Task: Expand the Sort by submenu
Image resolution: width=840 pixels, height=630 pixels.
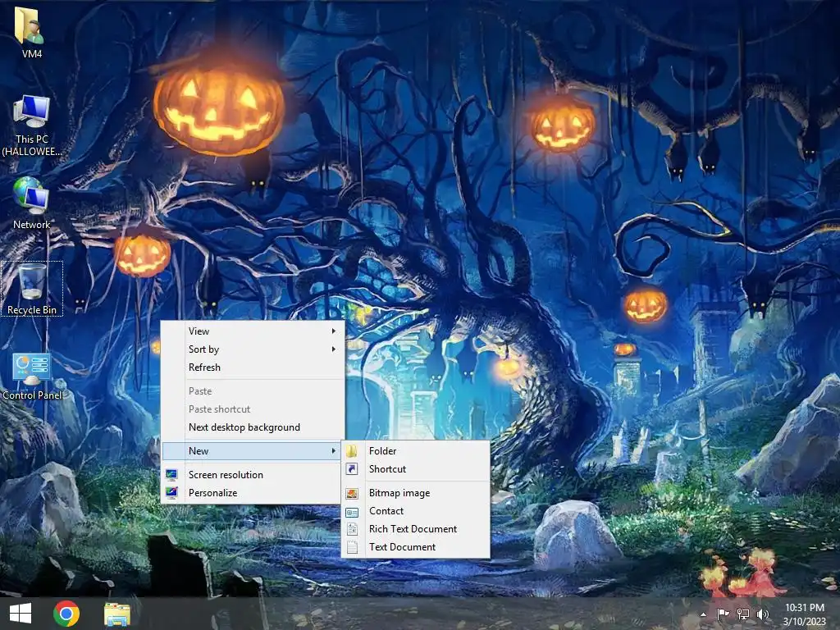Action: click(x=252, y=349)
